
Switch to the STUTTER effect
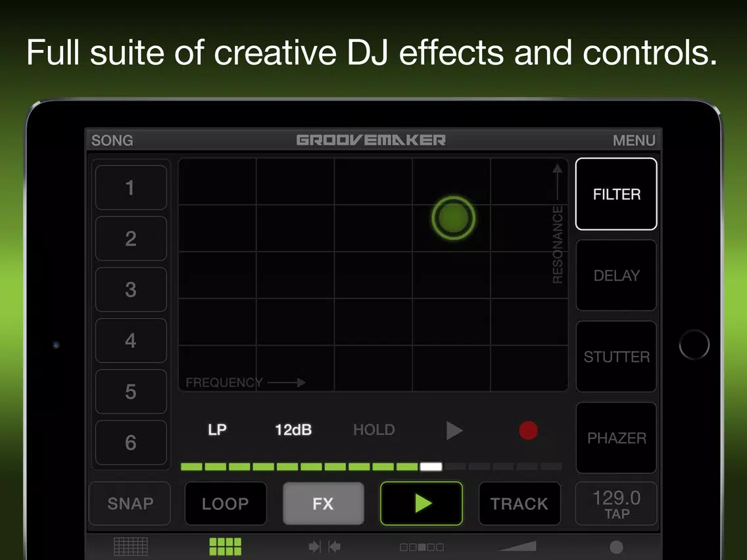click(616, 357)
